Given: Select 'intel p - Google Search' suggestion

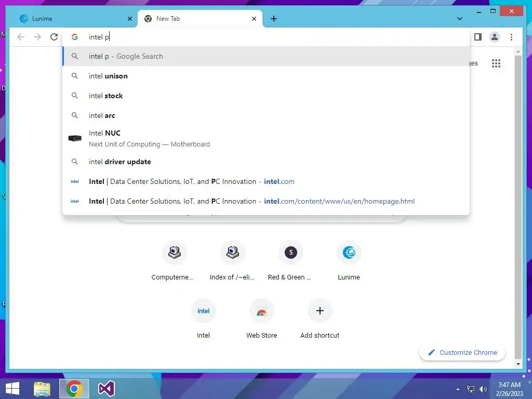Looking at the screenshot, I should point(266,56).
